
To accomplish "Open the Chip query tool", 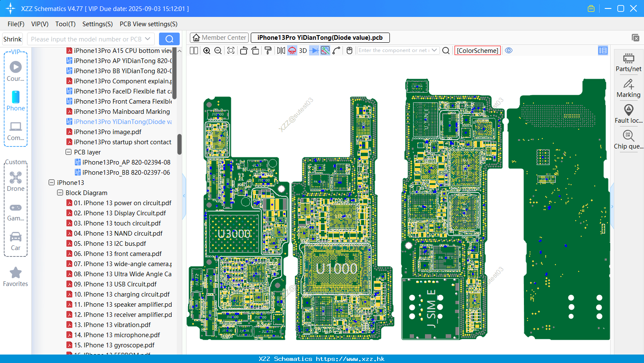I will point(628,140).
